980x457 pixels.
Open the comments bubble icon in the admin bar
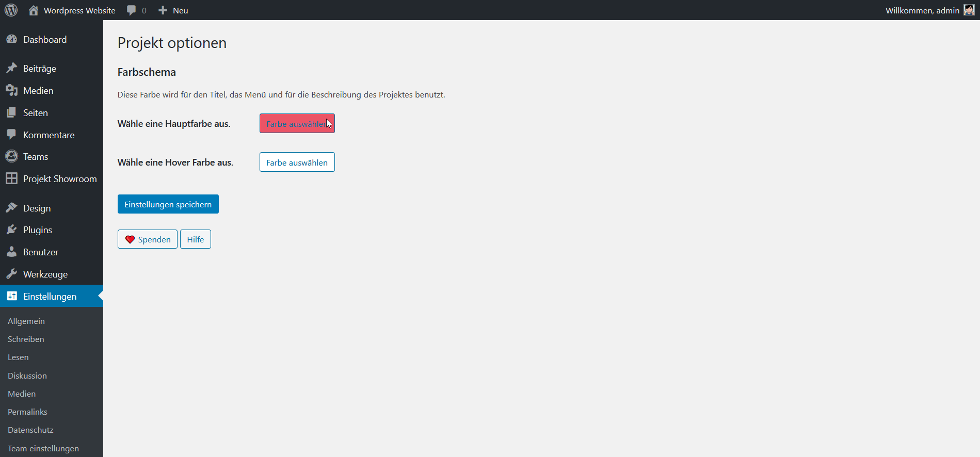(132, 10)
